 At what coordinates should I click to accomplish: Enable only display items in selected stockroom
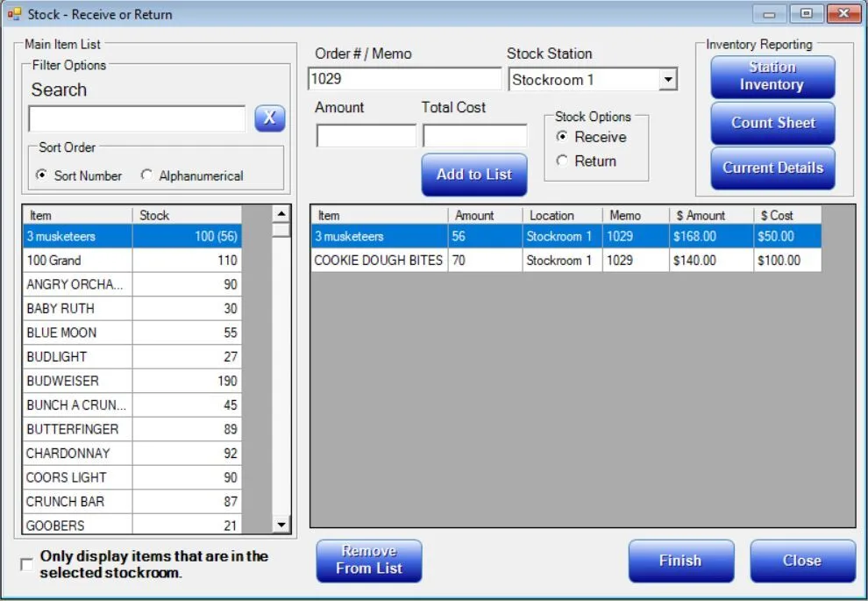[26, 564]
